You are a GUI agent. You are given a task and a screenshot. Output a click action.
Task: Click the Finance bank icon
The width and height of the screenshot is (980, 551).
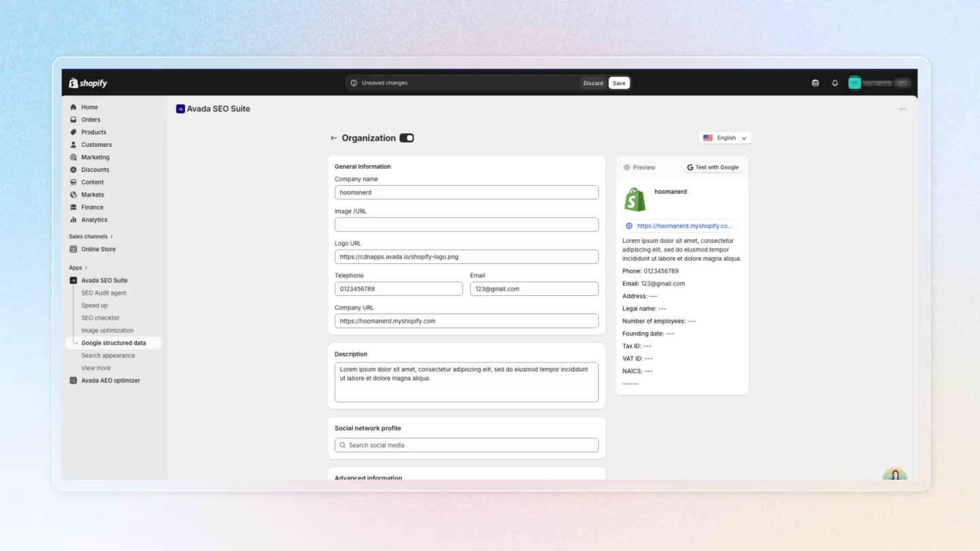point(73,207)
